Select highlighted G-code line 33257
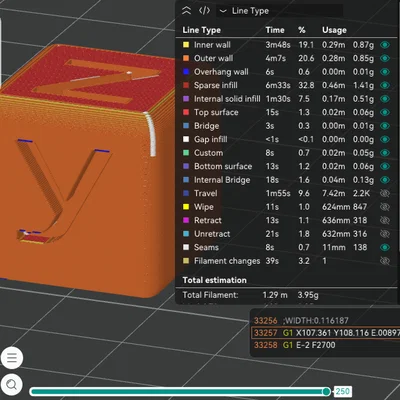400x400 pixels. click(325, 333)
